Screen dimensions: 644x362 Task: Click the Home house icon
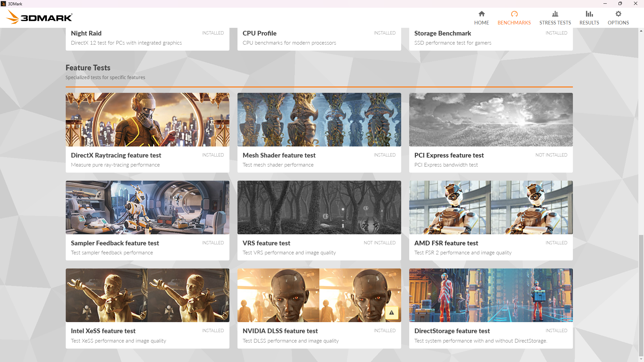coord(481,14)
